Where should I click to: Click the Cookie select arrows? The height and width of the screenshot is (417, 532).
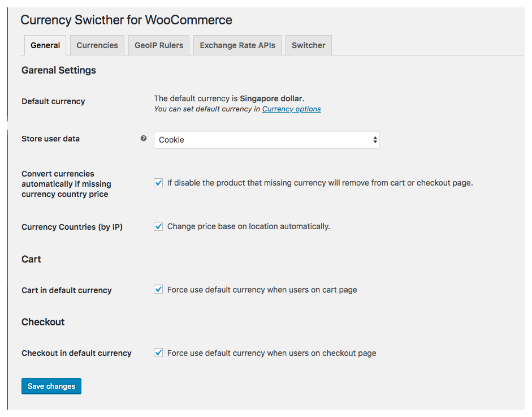pos(375,140)
